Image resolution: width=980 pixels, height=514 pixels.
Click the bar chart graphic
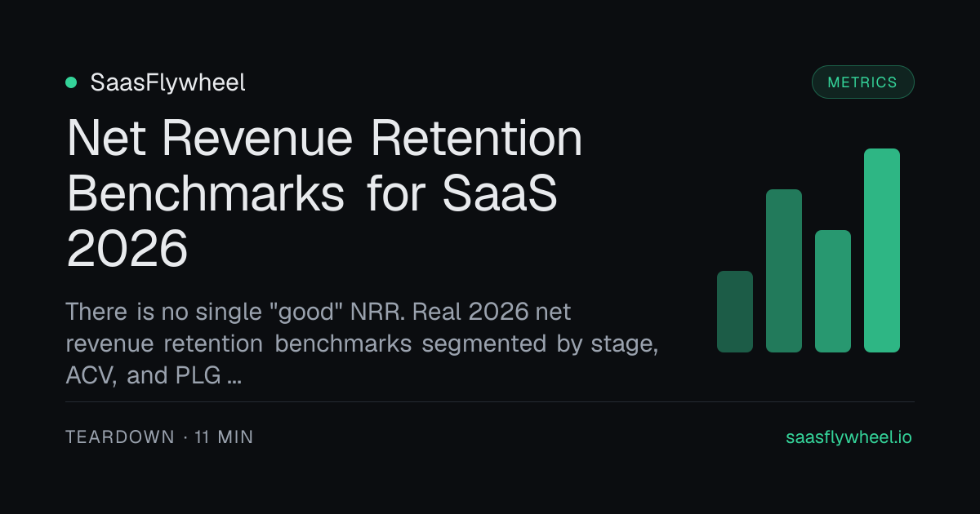[808, 250]
